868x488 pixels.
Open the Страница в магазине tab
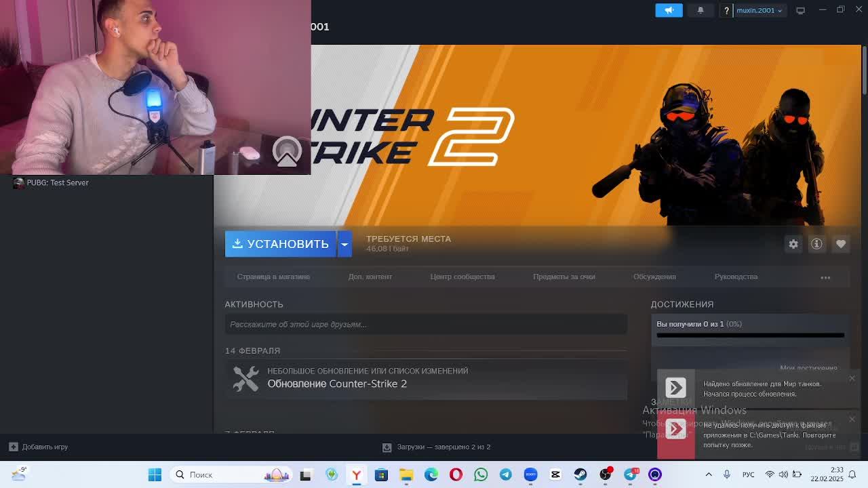click(x=273, y=277)
